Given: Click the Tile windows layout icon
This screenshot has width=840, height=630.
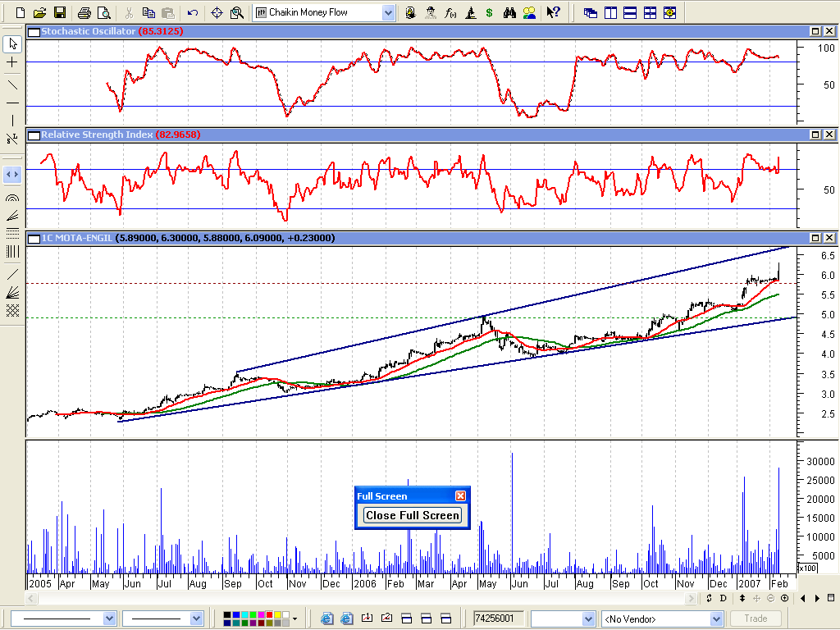Looking at the screenshot, I should [x=650, y=12].
